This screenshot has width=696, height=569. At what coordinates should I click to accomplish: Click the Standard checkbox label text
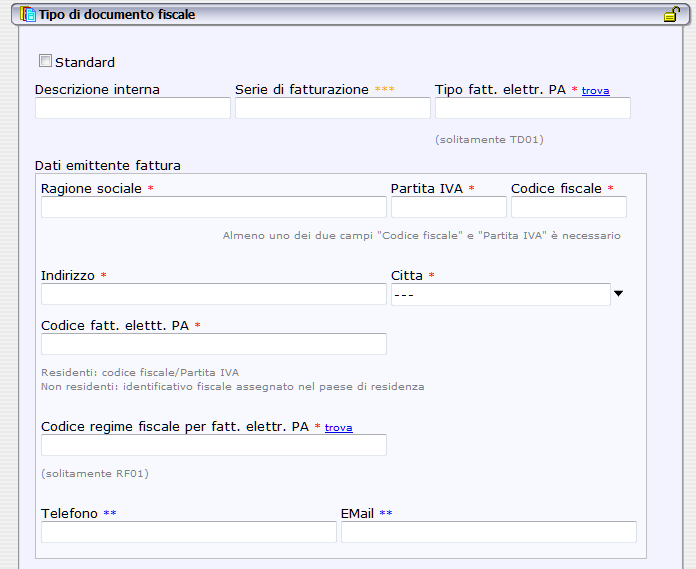85,63
